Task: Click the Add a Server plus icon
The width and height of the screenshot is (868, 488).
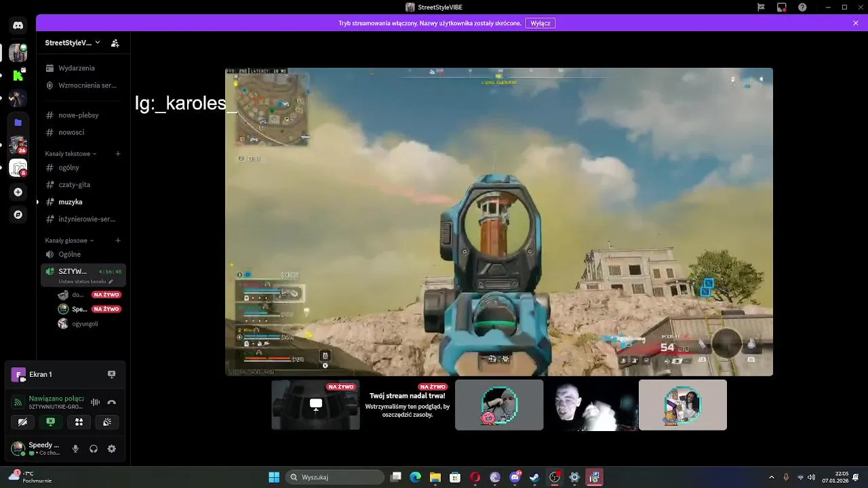Action: (x=18, y=192)
